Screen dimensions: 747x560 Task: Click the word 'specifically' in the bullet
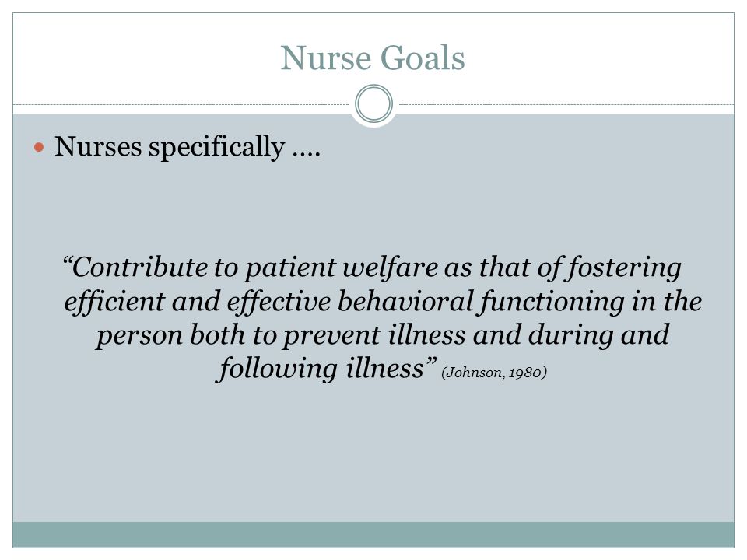tap(217, 148)
